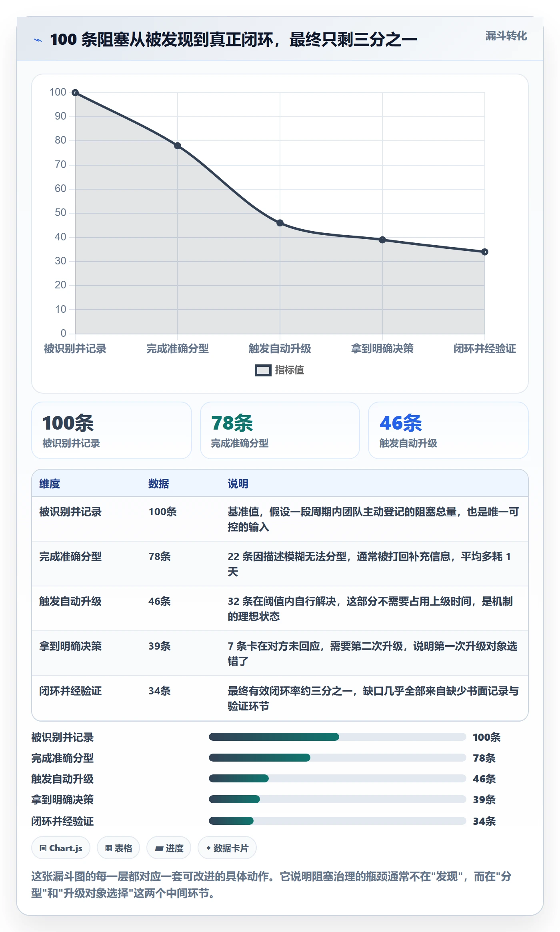Select the 完成准确分型 table row label
This screenshot has width=560, height=932.
pyautogui.click(x=70, y=556)
